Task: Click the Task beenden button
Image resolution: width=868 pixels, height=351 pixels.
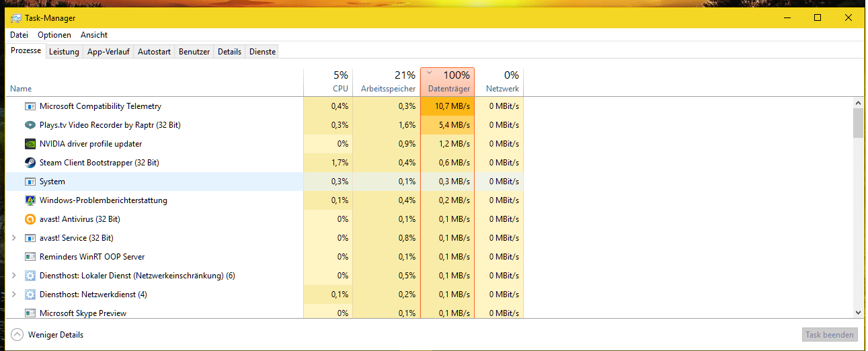Action: click(830, 334)
